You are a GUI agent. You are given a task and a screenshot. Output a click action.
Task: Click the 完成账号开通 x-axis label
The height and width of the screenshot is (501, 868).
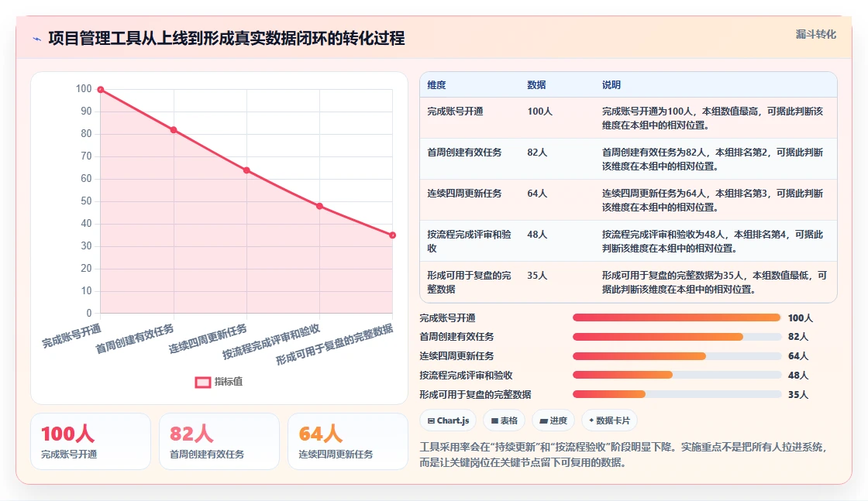[x=71, y=336]
